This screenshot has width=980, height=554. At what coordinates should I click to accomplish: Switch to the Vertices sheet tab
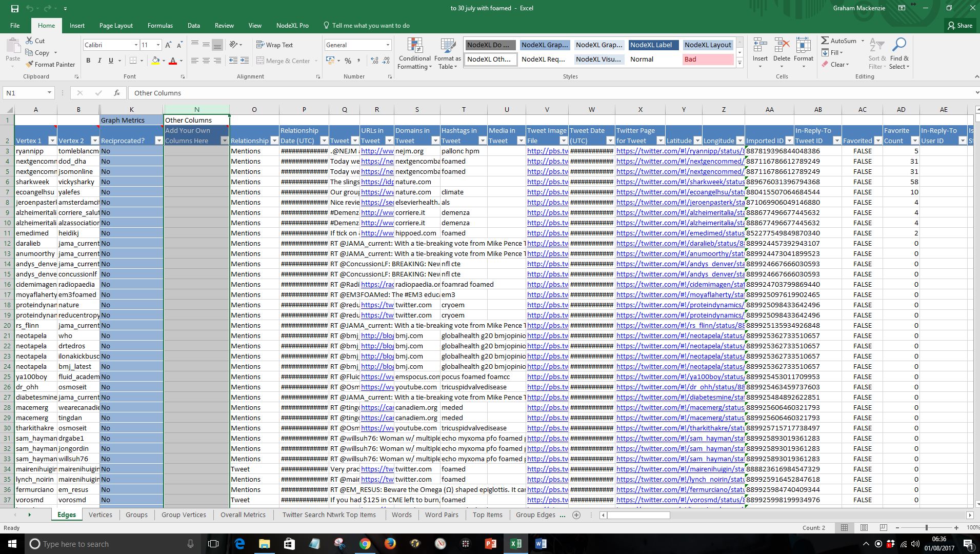coord(100,515)
